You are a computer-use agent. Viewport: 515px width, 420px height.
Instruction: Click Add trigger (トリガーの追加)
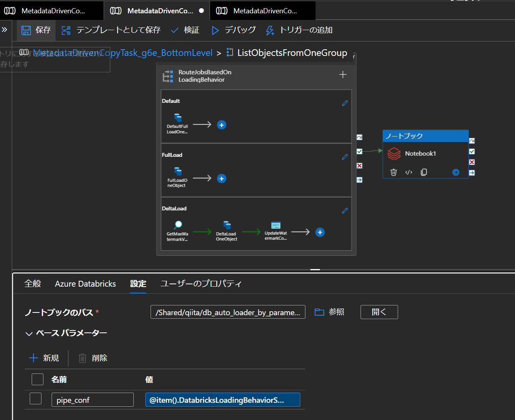(299, 30)
